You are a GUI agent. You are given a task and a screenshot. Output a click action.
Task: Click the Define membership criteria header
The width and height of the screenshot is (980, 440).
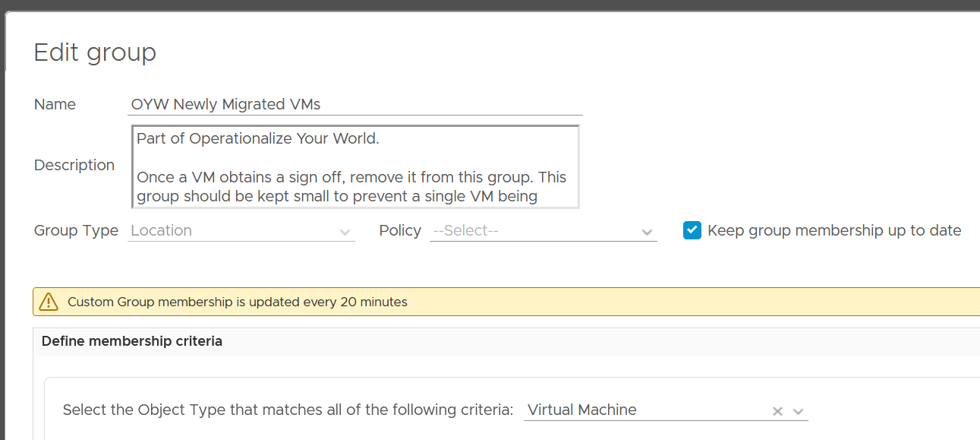pos(132,341)
